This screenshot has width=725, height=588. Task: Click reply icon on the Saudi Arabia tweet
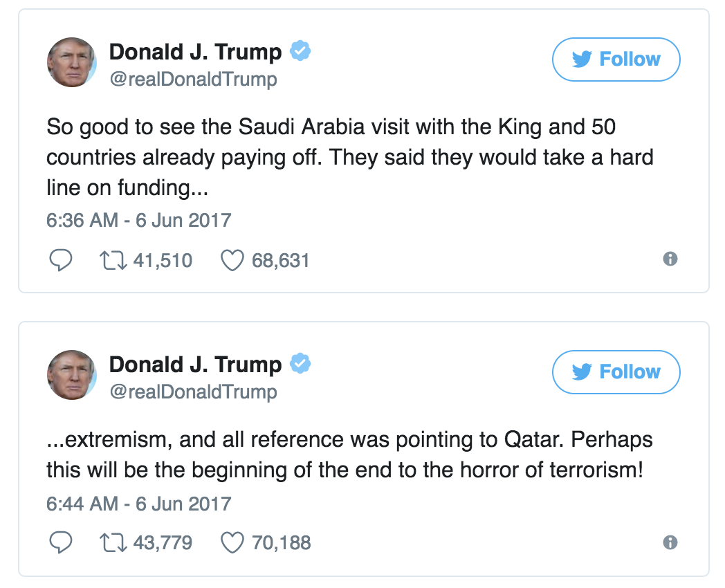coord(61,260)
